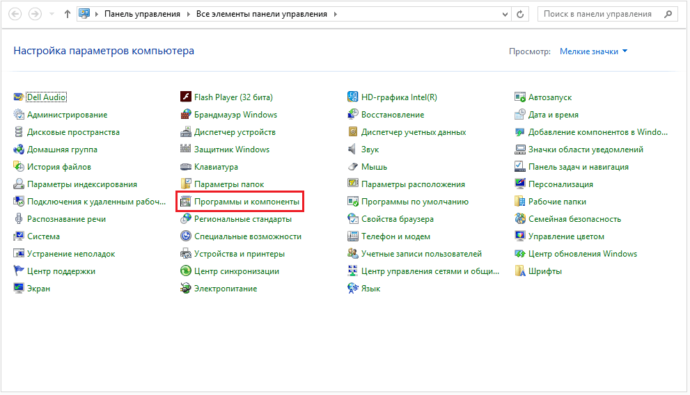The width and height of the screenshot is (690, 395).
Task: Open Добавление компонентов в Windows link
Action: [x=598, y=132]
